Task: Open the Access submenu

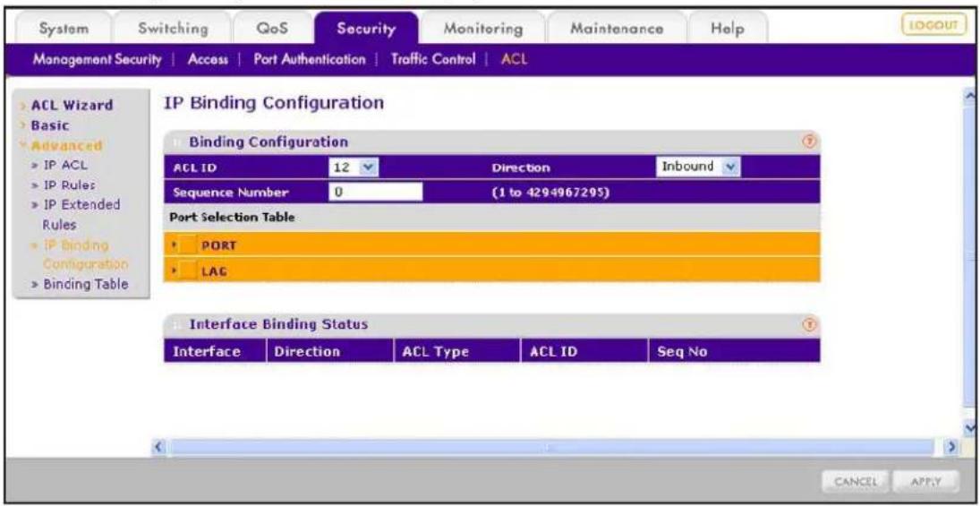Action: coord(208,60)
